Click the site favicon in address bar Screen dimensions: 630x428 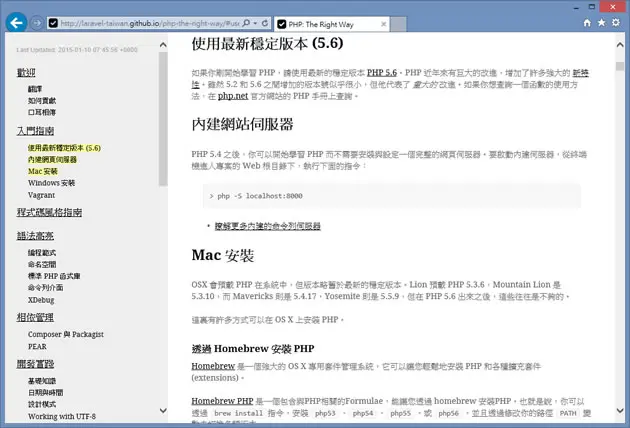(53, 23)
